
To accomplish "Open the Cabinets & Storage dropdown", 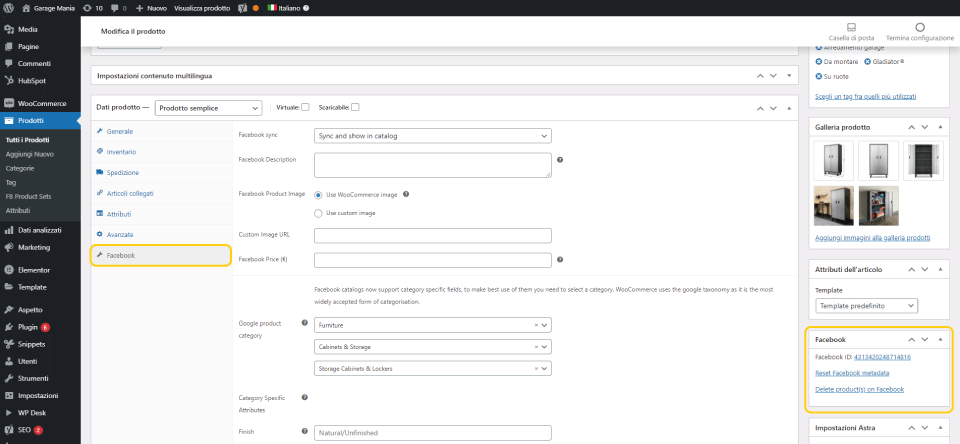I will 433,347.
